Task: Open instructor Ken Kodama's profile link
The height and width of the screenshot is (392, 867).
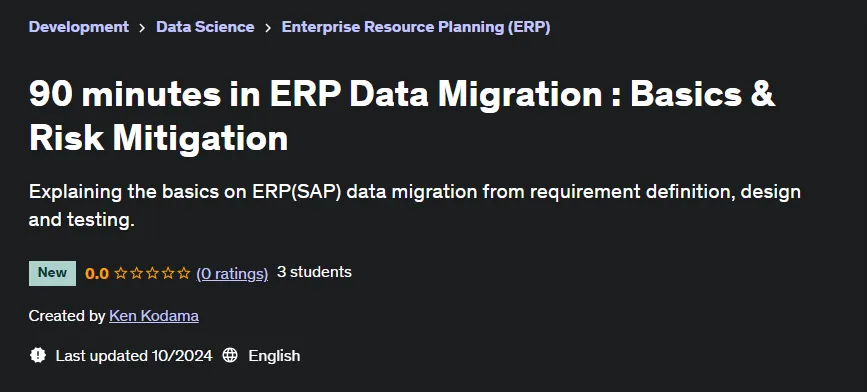Action: click(154, 316)
